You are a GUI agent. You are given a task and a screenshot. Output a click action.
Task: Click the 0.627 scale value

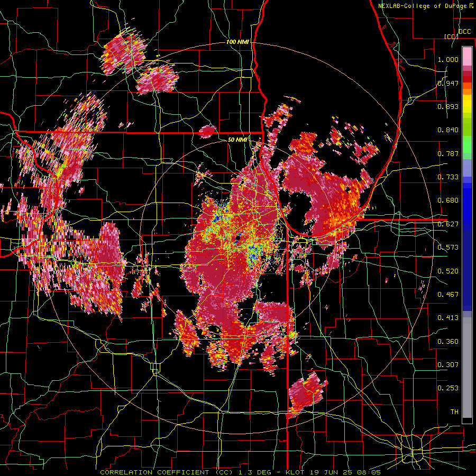point(448,224)
